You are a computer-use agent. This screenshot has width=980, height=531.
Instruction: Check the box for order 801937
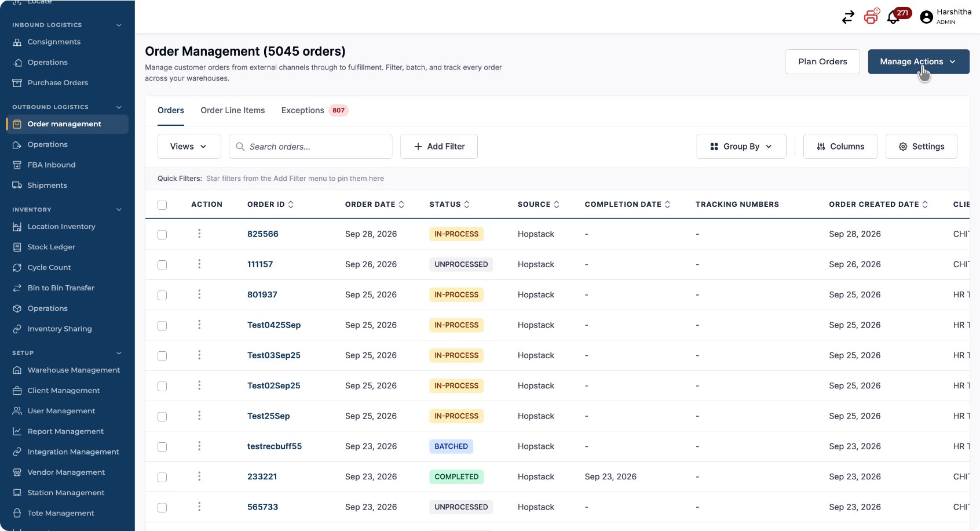[x=162, y=295]
